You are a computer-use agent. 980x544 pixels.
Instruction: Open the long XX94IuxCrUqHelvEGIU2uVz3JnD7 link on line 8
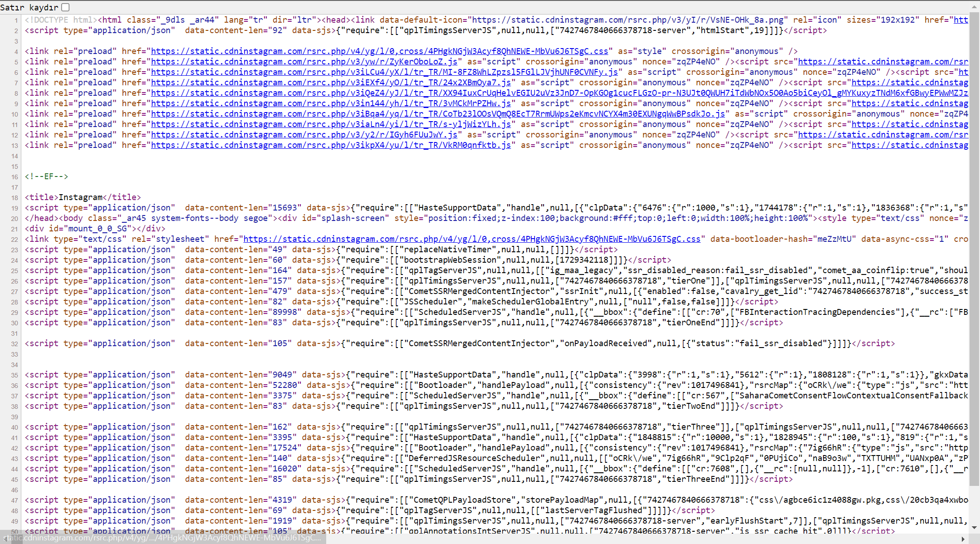(x=559, y=93)
